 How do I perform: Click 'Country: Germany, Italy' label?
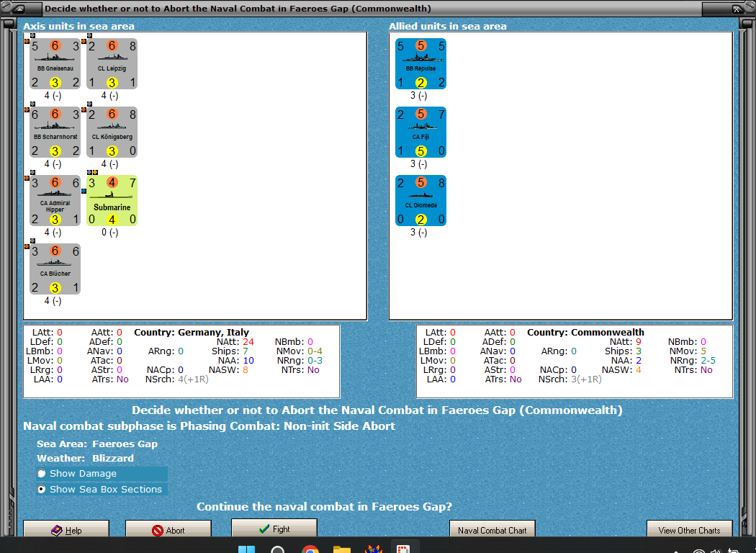pyautogui.click(x=192, y=332)
